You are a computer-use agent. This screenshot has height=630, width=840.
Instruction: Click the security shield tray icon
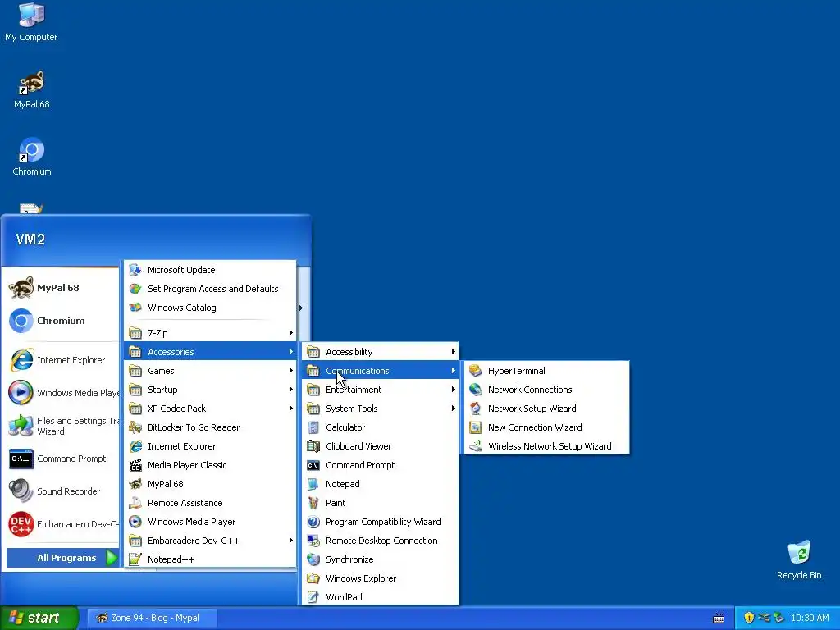749,618
